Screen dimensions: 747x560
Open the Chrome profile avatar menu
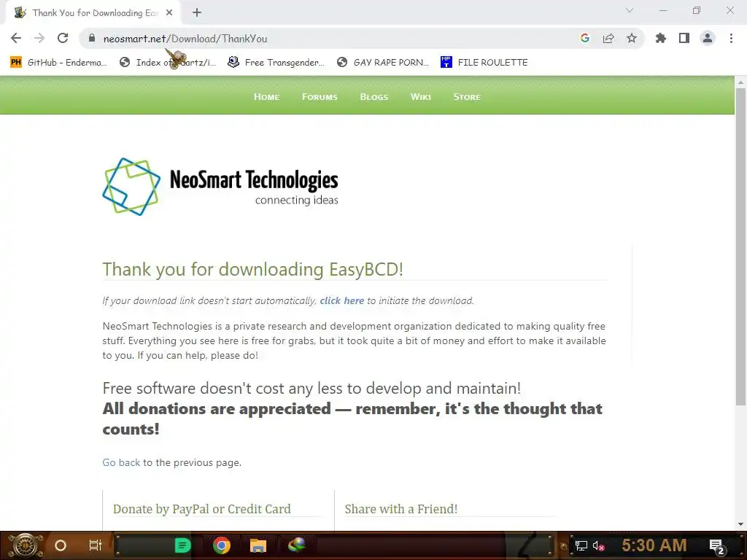click(708, 38)
